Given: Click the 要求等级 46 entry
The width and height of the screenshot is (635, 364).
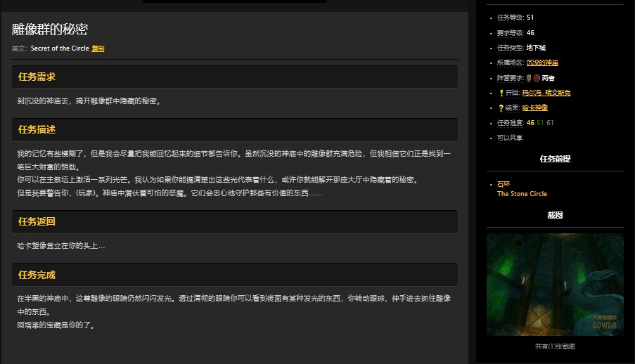Looking at the screenshot, I should [x=515, y=33].
